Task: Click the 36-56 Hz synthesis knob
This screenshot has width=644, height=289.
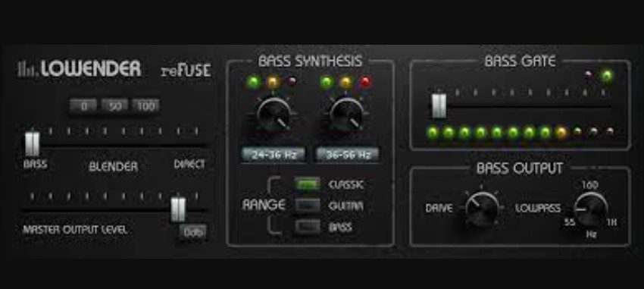Action: 347,115
